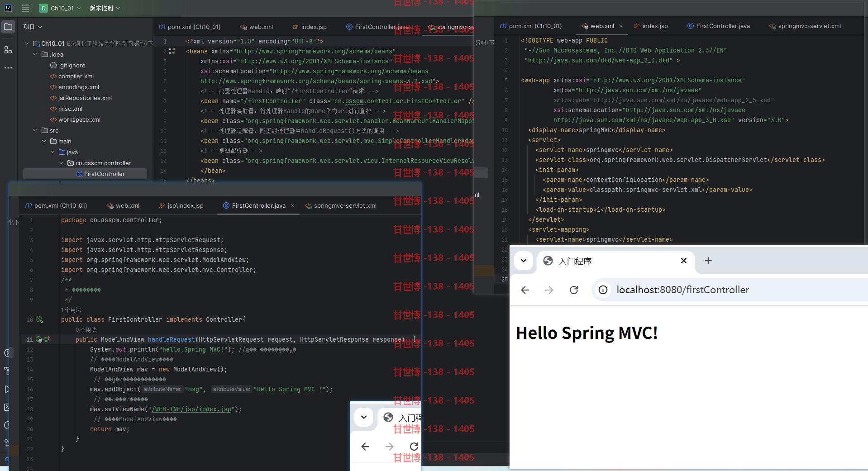The width and height of the screenshot is (868, 471).
Task: Select the 入门程序 browser tab
Action: pyautogui.click(x=615, y=261)
